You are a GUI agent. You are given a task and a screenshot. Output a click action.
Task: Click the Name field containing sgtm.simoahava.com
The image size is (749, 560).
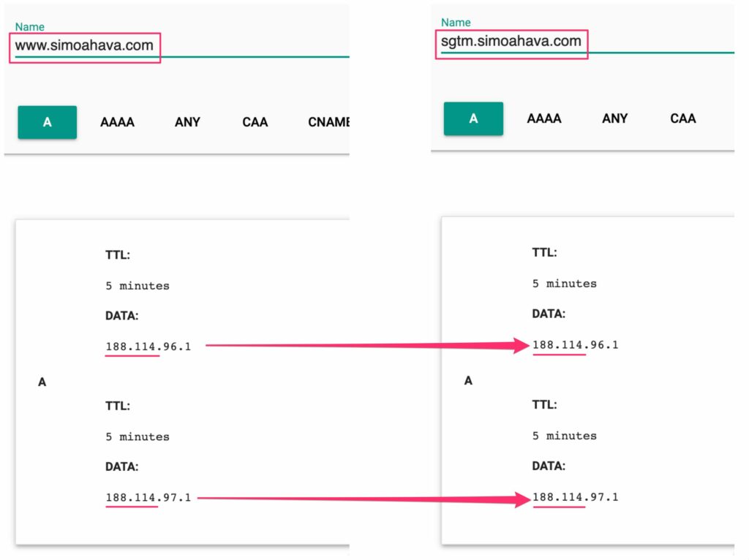(511, 41)
